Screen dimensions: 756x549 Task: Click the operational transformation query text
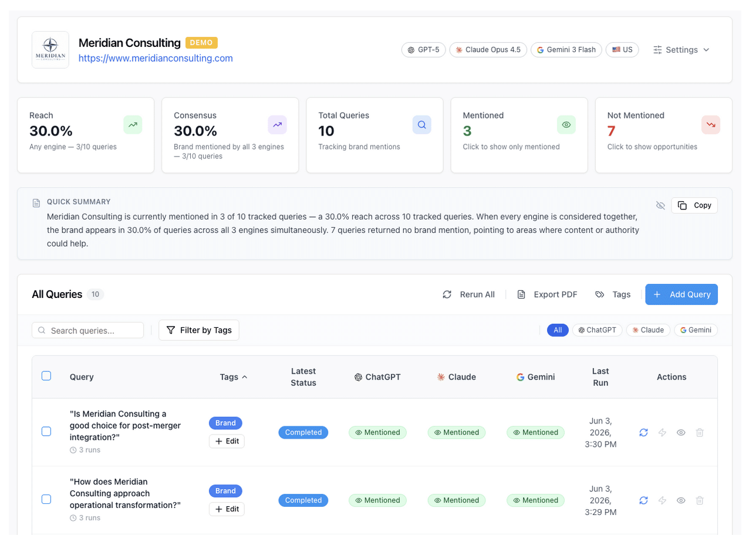tap(125, 493)
